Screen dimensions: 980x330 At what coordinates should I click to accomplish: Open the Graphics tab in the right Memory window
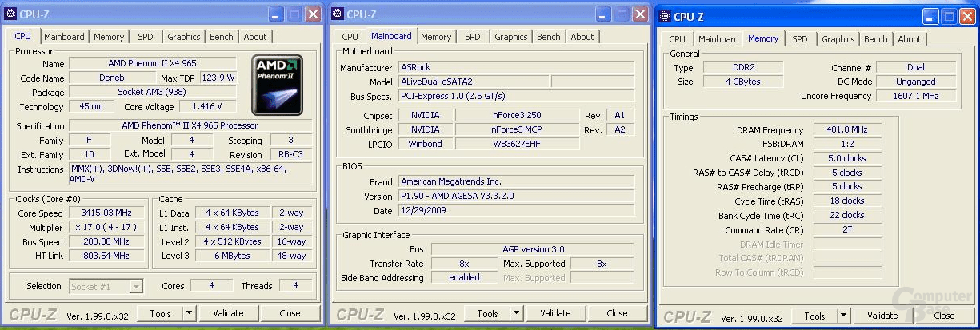point(838,39)
